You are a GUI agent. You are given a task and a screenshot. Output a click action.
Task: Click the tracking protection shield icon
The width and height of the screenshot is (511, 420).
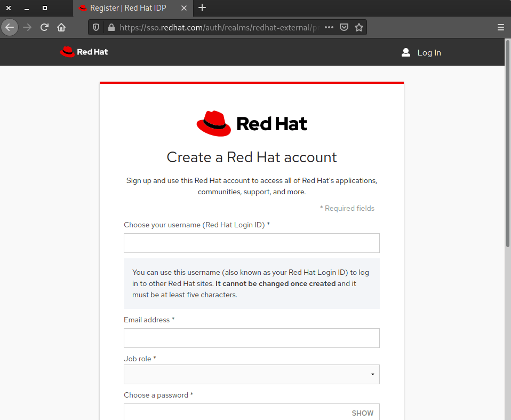(96, 27)
